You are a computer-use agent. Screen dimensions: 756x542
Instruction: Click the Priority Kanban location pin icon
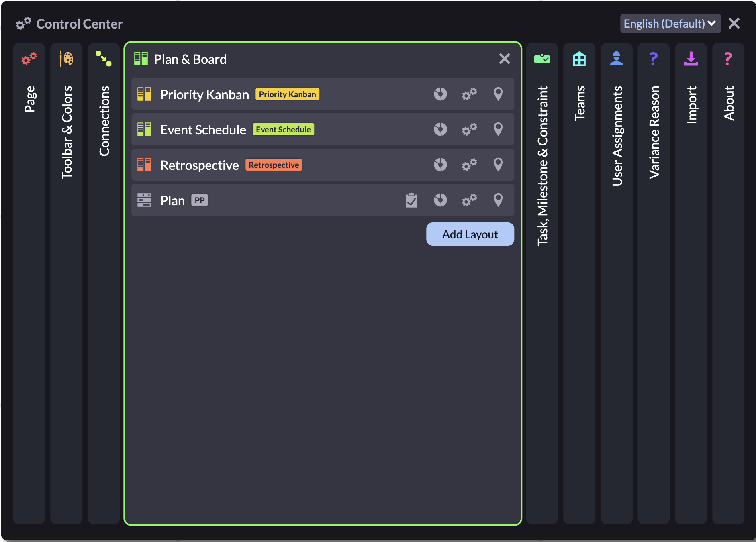[x=498, y=94]
